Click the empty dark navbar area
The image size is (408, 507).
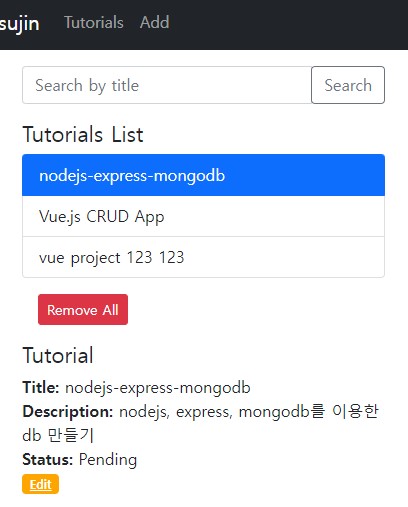coord(287,23)
